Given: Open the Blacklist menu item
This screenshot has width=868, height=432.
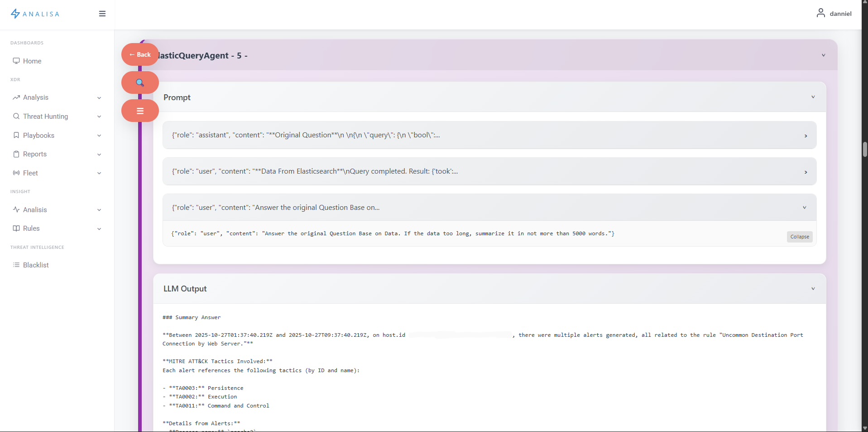Looking at the screenshot, I should (x=36, y=265).
